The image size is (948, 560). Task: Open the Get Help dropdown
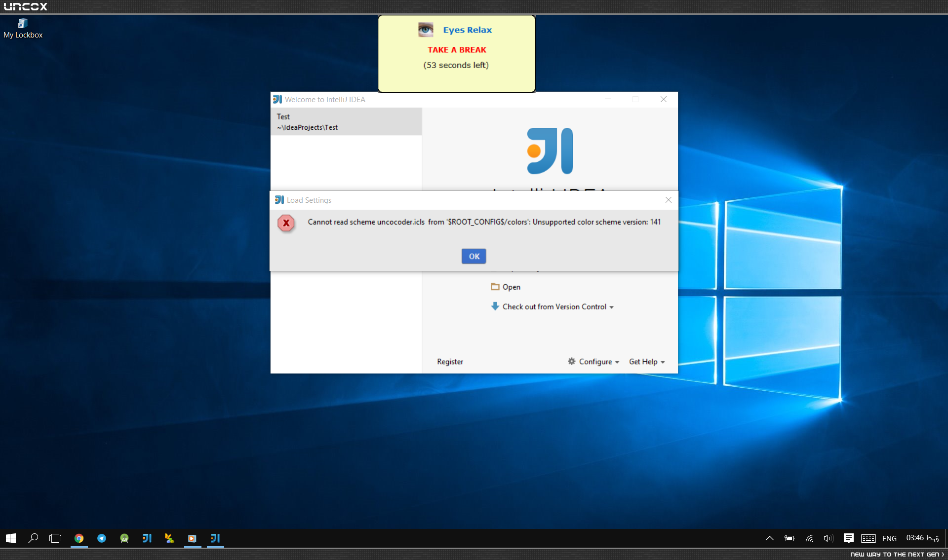pyautogui.click(x=647, y=362)
